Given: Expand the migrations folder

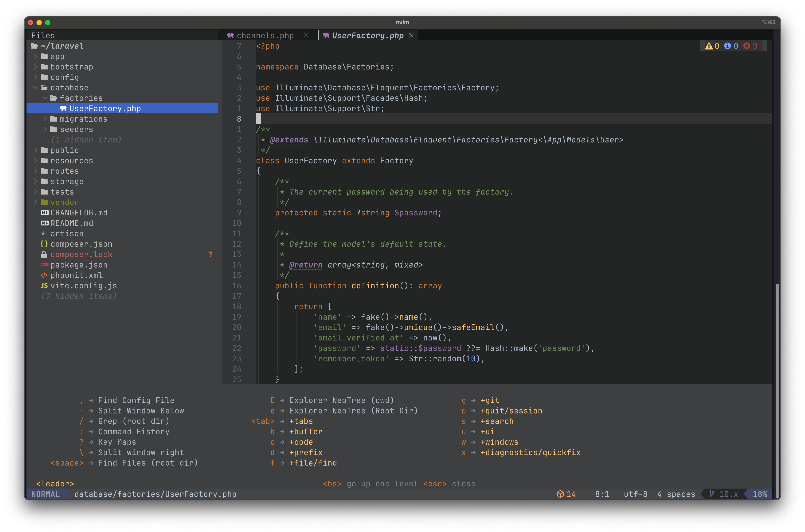Looking at the screenshot, I should pyautogui.click(x=45, y=119).
